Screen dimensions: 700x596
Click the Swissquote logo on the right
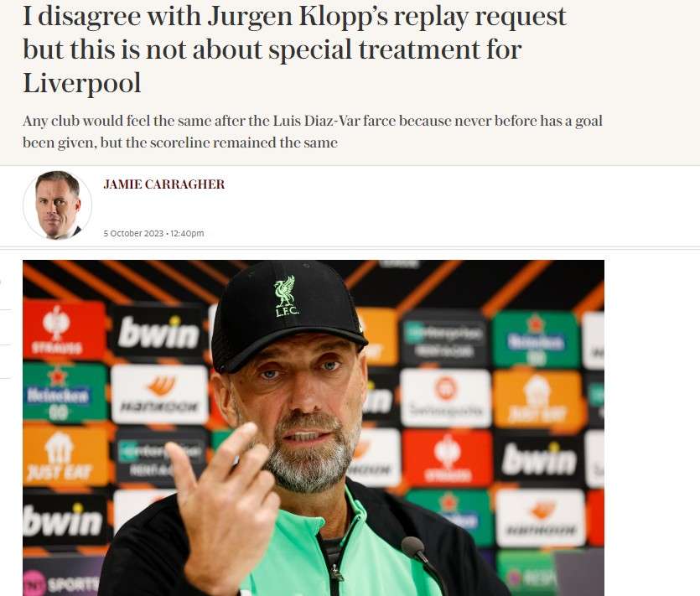coord(446,396)
